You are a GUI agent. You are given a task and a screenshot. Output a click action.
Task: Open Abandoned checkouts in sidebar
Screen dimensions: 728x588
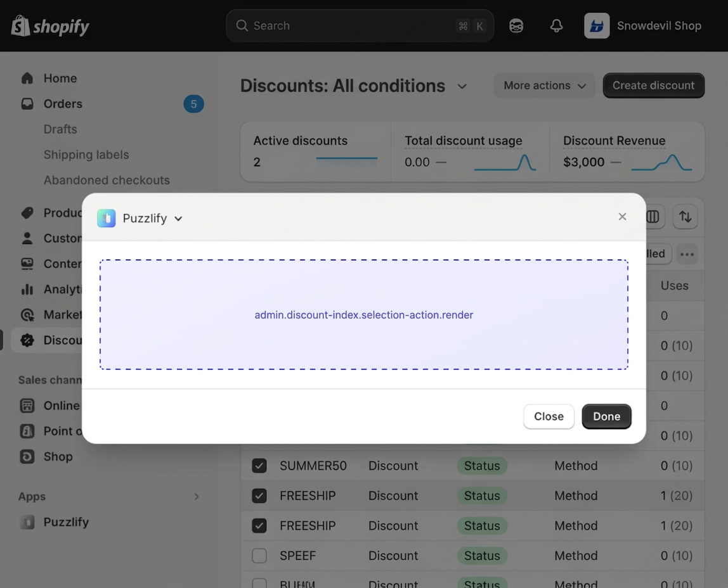pyautogui.click(x=107, y=180)
